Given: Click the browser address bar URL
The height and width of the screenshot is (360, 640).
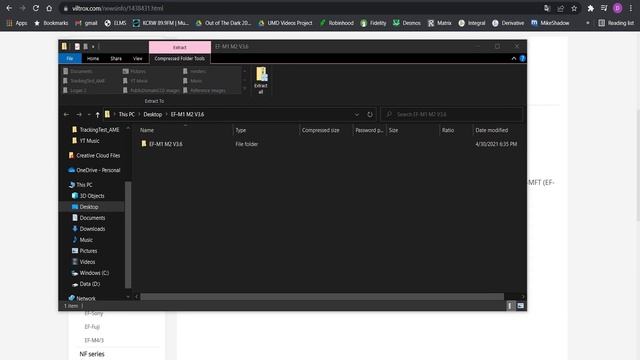Looking at the screenshot, I should click(x=118, y=8).
